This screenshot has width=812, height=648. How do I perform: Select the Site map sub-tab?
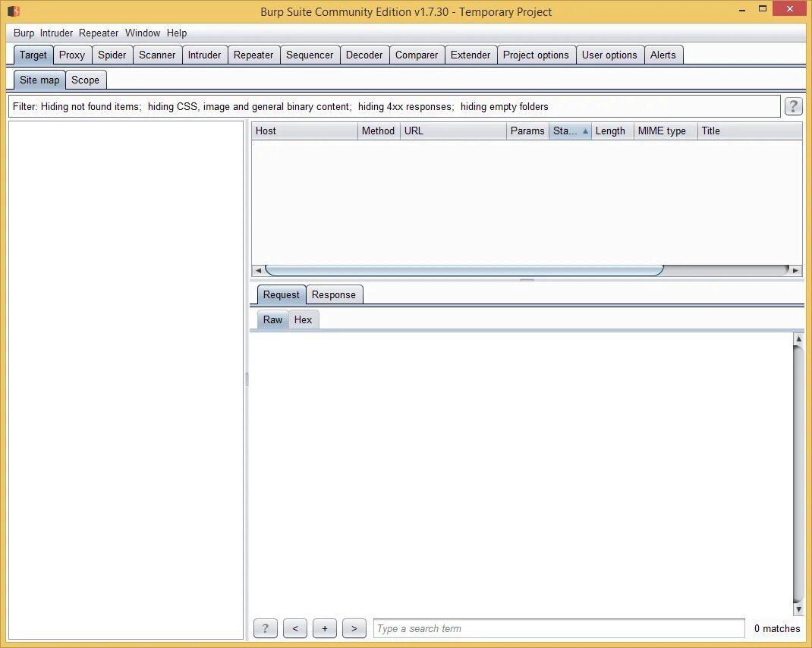tap(39, 80)
